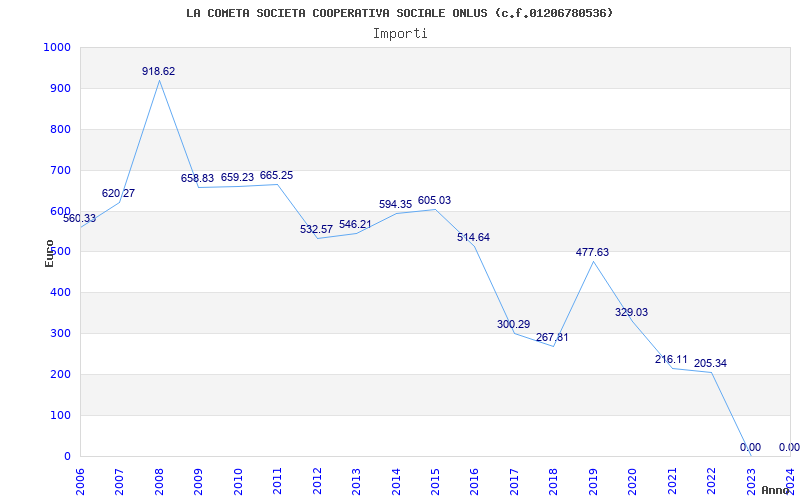Select the 2017 x-axis tick label
This screenshot has width=800, height=500.
pos(514,482)
